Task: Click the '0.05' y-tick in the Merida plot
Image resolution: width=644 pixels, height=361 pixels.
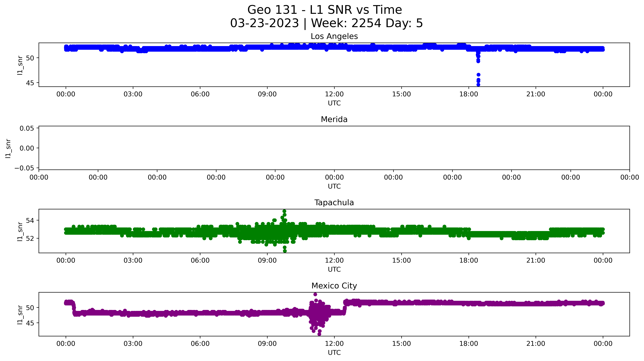Action: (27, 128)
